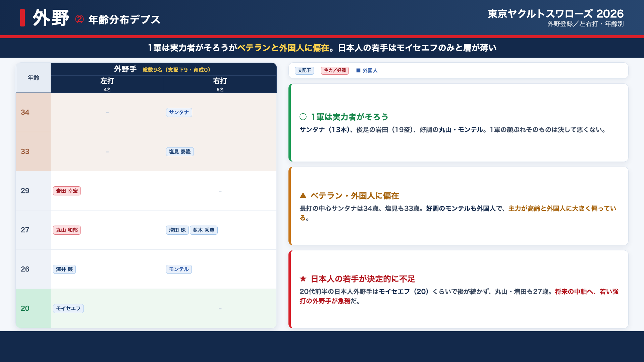
Task: Click the age 33 row label
Action: click(25, 152)
